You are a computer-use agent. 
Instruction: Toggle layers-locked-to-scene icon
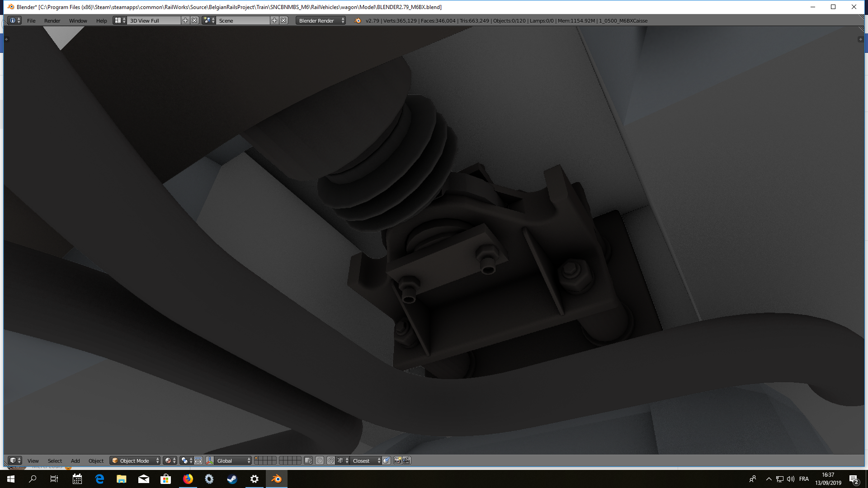tap(308, 460)
